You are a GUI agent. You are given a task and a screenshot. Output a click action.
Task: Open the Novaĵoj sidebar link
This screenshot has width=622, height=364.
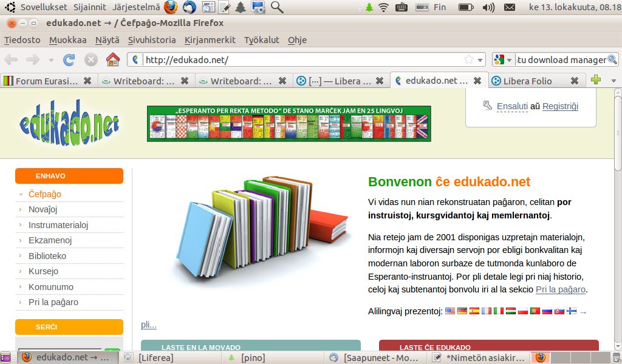coord(43,209)
